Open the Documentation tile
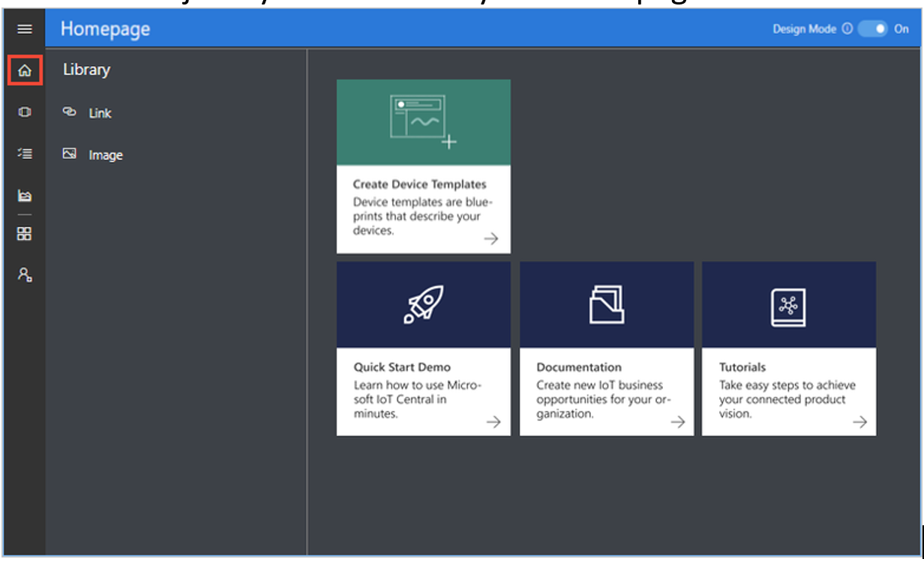The width and height of the screenshot is (924, 562). click(607, 348)
